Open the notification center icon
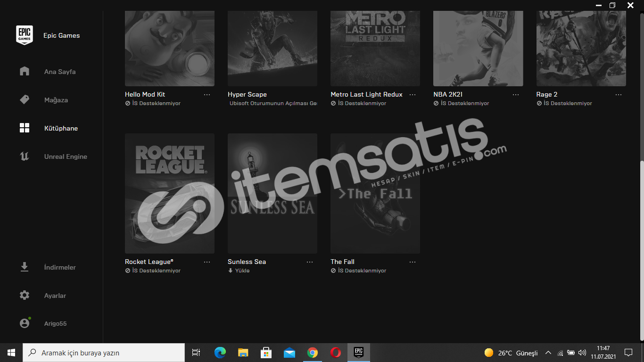Viewport: 644px width, 362px height. pyautogui.click(x=628, y=353)
